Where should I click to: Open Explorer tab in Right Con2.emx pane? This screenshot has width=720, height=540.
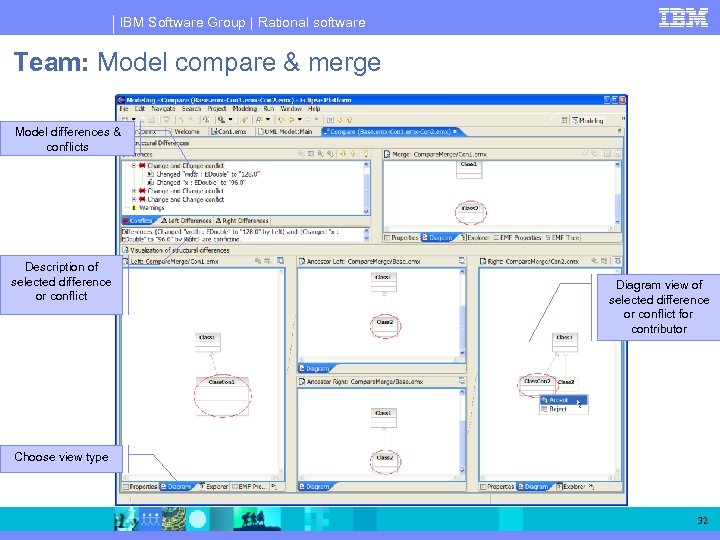click(x=571, y=486)
